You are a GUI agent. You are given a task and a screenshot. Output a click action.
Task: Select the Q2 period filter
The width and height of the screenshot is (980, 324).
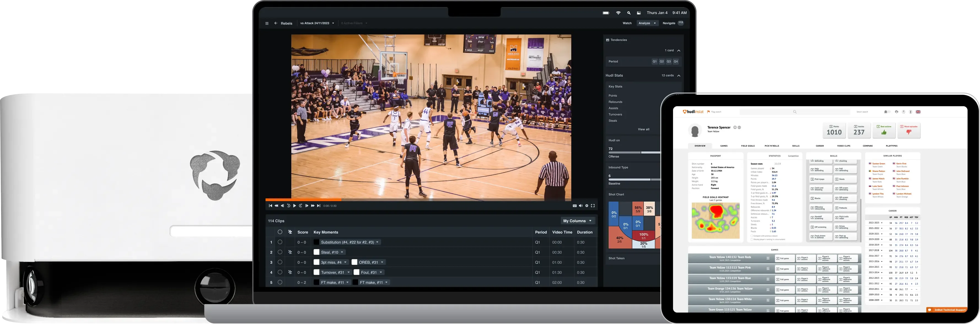coord(662,61)
